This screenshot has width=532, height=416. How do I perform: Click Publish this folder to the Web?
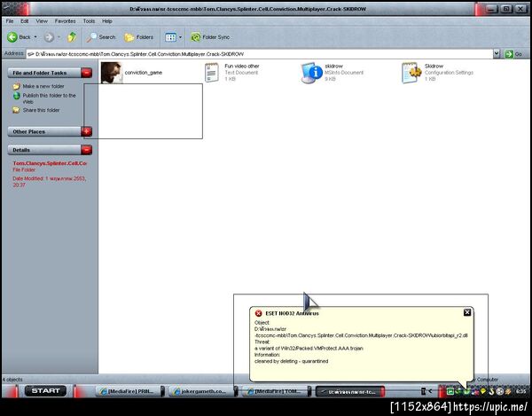49,98
